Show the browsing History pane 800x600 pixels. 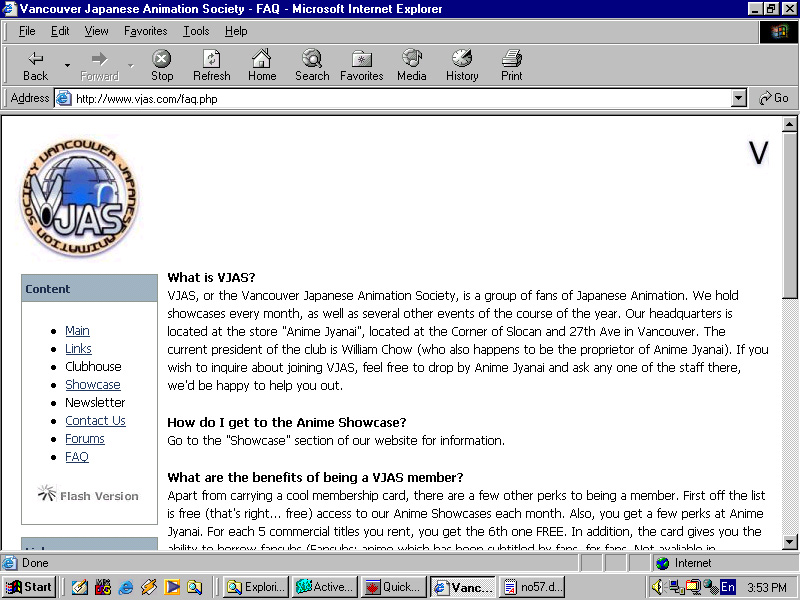tap(462, 66)
